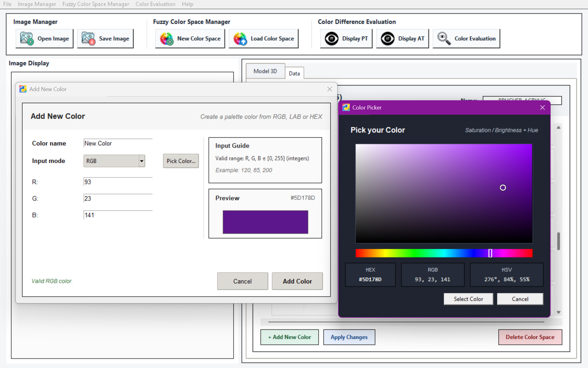Click the New Color Space icon
Screen dimensions: 588x368
pyautogui.click(x=167, y=39)
